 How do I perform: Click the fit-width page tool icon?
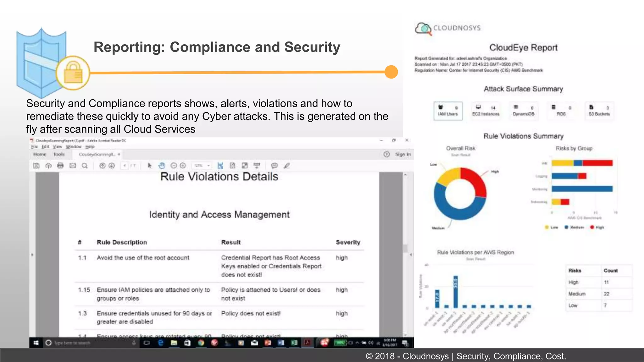220,166
